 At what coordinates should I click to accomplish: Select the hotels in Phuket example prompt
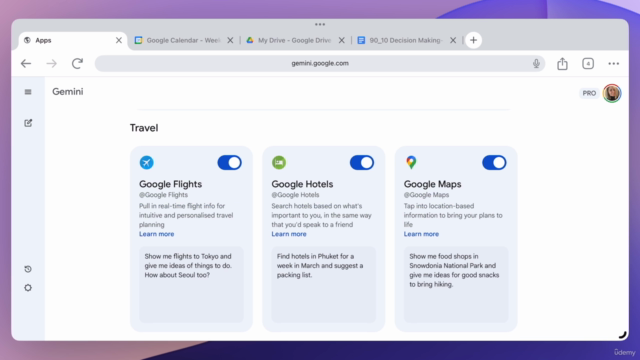(x=324, y=284)
